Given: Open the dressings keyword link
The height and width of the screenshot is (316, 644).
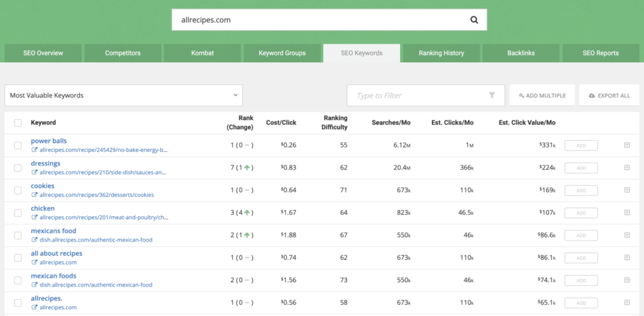Looking at the screenshot, I should point(45,163).
